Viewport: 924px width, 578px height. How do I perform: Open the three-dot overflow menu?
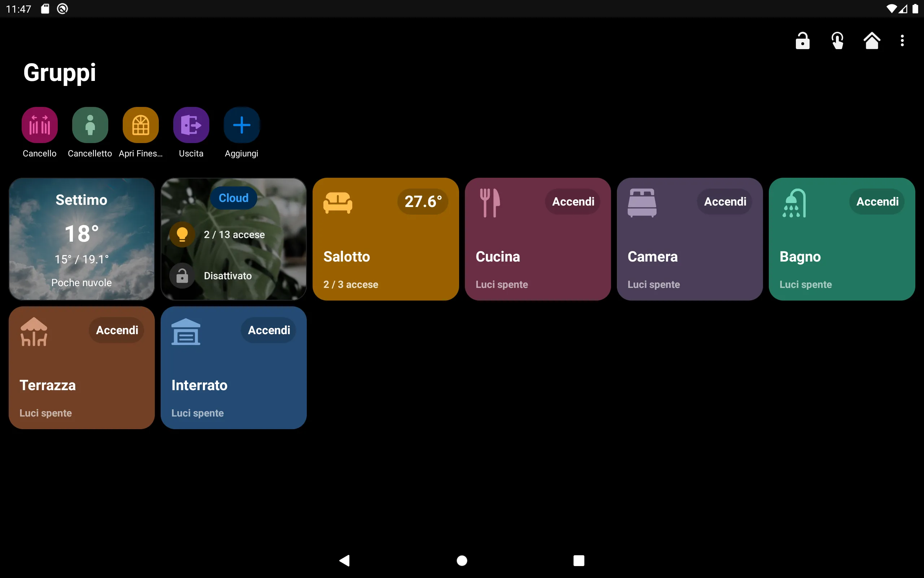(x=902, y=41)
